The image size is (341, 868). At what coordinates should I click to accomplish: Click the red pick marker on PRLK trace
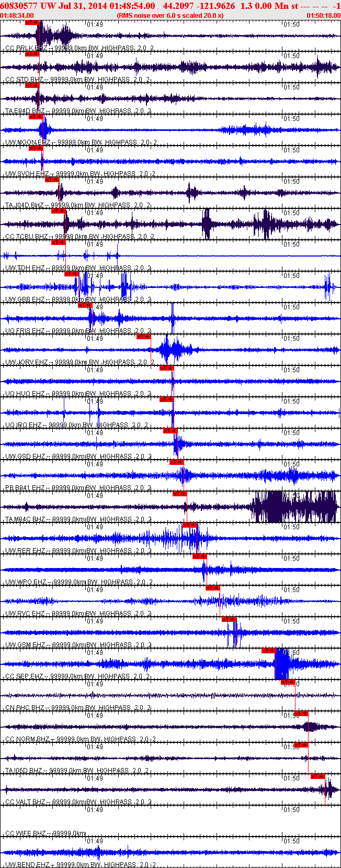(32, 23)
